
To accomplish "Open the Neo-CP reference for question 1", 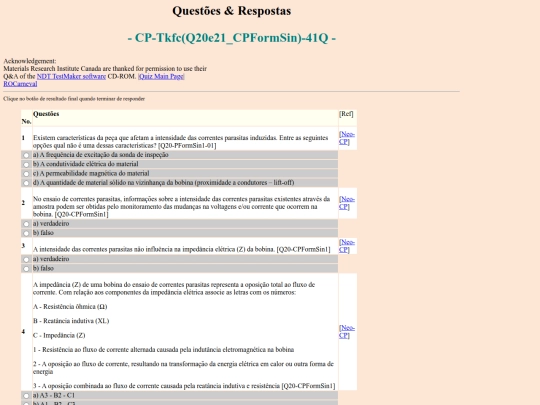I will point(346,138).
